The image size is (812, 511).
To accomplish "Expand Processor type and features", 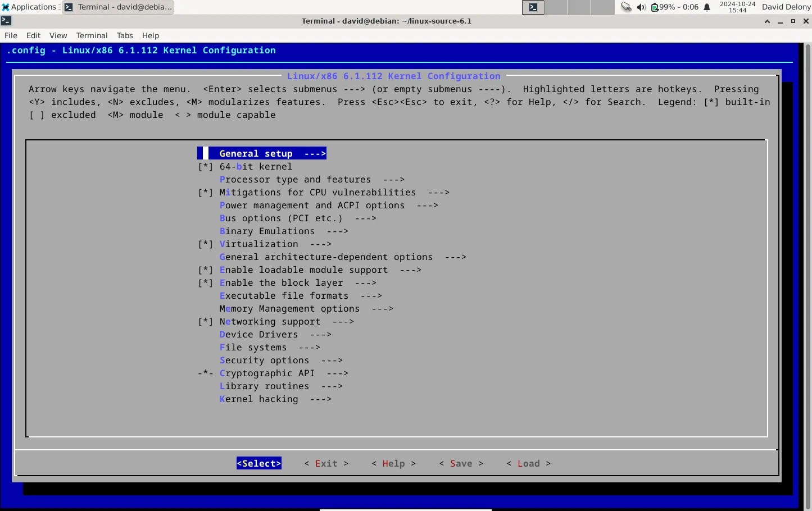I will click(312, 180).
